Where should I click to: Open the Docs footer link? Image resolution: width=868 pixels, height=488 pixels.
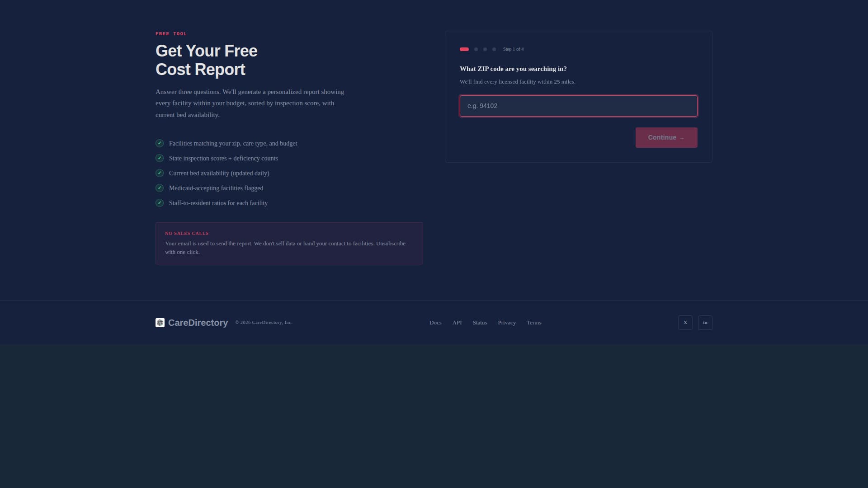tap(435, 323)
